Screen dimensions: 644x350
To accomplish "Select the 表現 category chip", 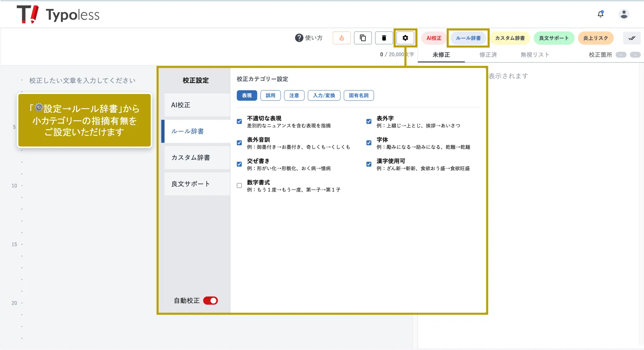I will [247, 96].
